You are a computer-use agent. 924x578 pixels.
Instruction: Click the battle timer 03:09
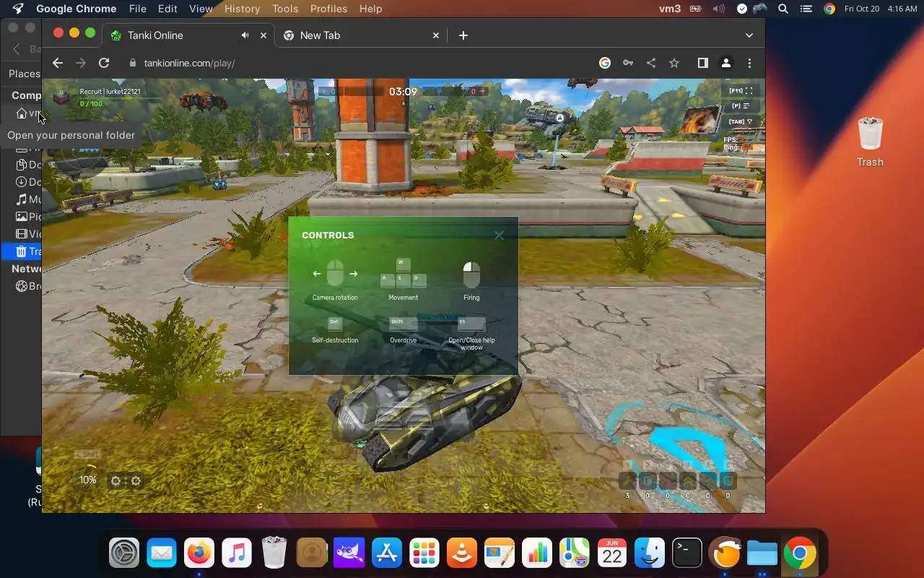pos(403,92)
